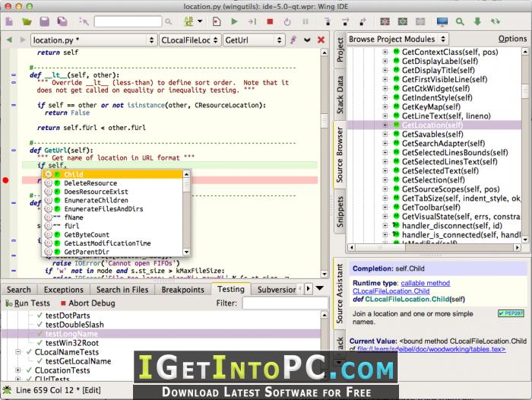Expand the GetContextClass(self, pos) node
The height and width of the screenshot is (400, 532).
385,52
